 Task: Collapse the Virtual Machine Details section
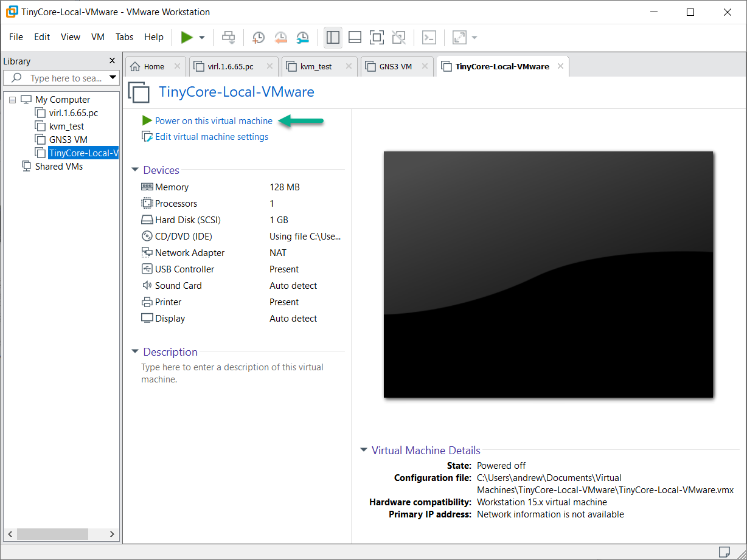(364, 451)
